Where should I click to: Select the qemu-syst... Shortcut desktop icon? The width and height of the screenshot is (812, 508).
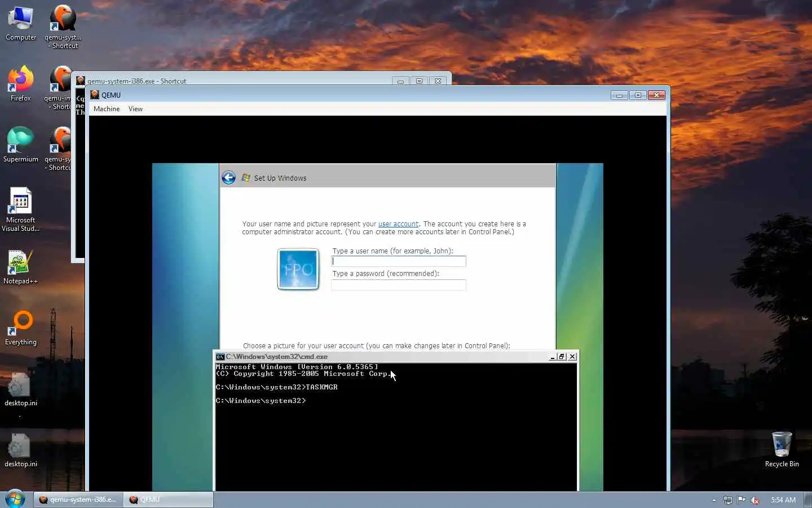point(63,27)
